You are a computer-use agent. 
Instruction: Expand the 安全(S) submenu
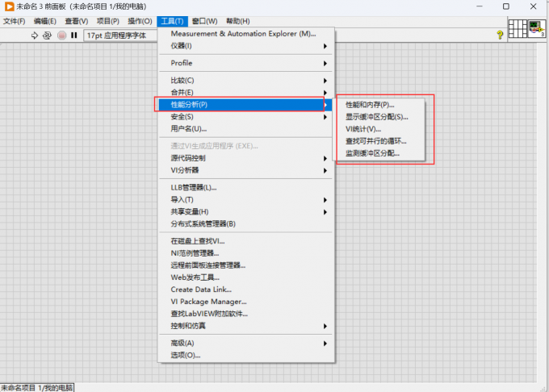(245, 117)
